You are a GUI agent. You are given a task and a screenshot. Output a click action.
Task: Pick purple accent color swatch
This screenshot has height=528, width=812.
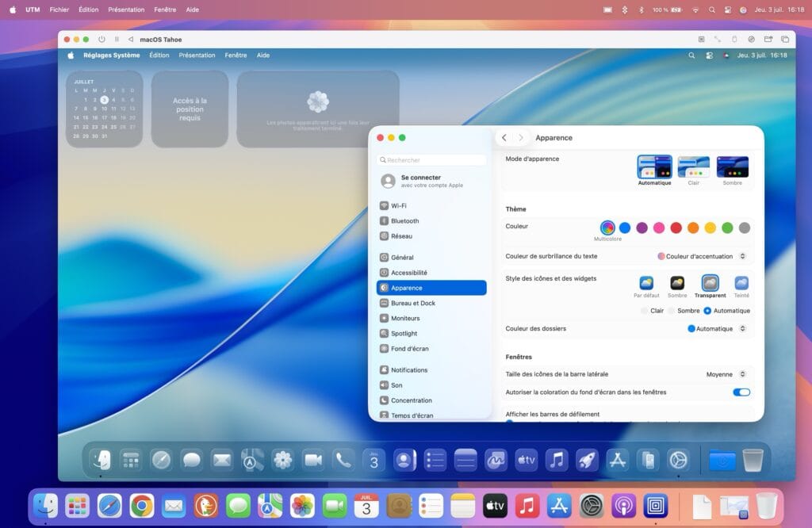pyautogui.click(x=642, y=228)
